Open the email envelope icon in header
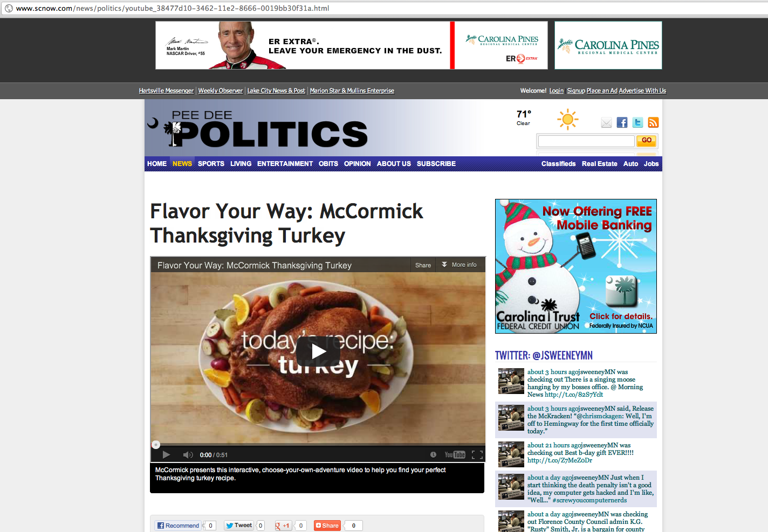Image resolution: width=768 pixels, height=532 pixels. pyautogui.click(x=606, y=123)
